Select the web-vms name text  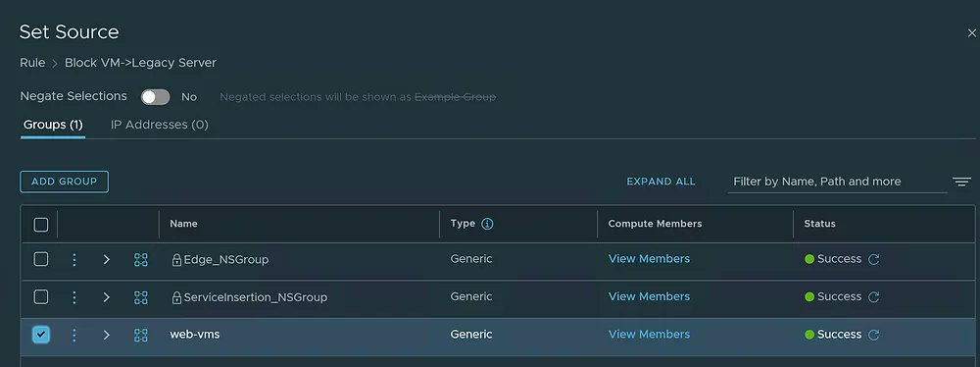[x=195, y=335]
